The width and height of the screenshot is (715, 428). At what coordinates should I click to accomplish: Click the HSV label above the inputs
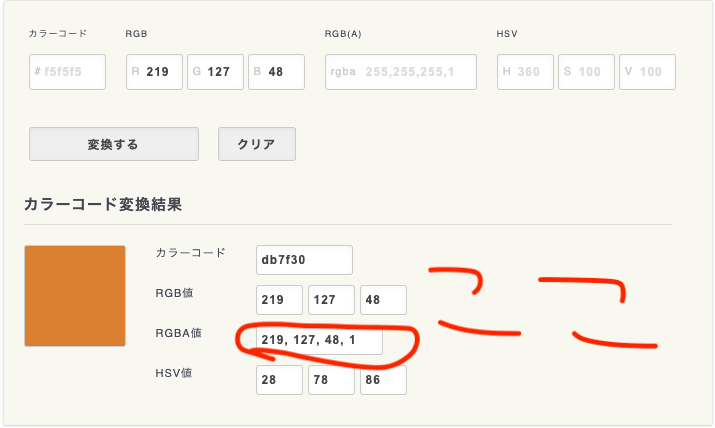[x=507, y=34]
